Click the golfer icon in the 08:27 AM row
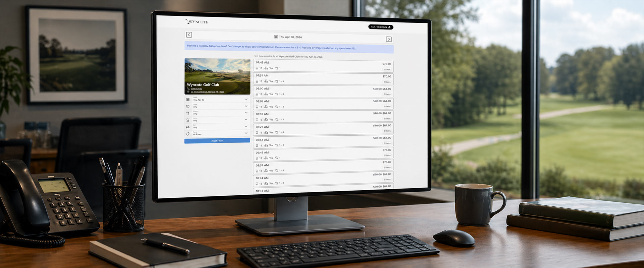The image size is (644, 268). (277, 132)
